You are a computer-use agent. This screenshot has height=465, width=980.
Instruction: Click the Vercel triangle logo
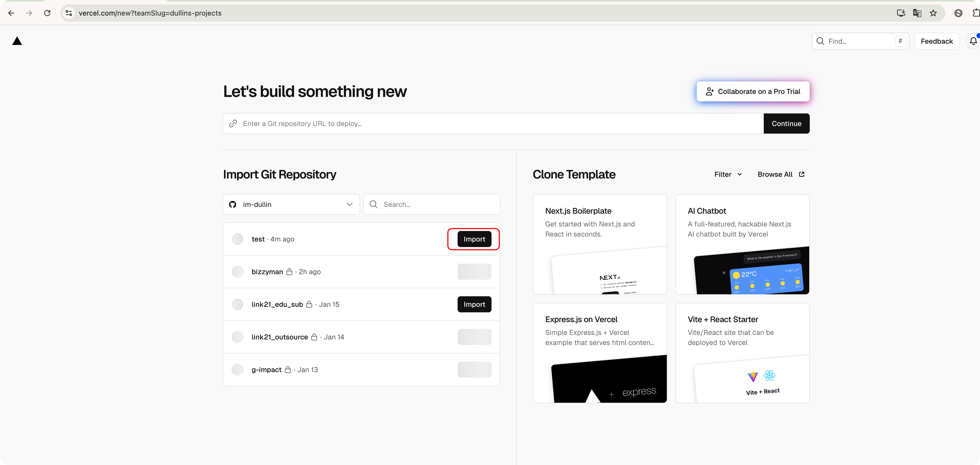[x=17, y=41]
